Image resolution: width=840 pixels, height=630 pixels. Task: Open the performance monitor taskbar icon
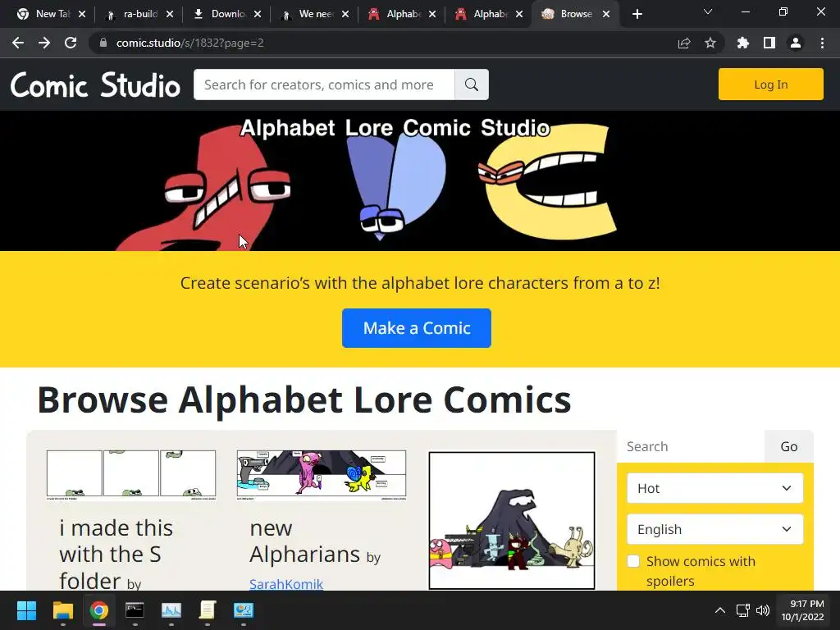(171, 610)
